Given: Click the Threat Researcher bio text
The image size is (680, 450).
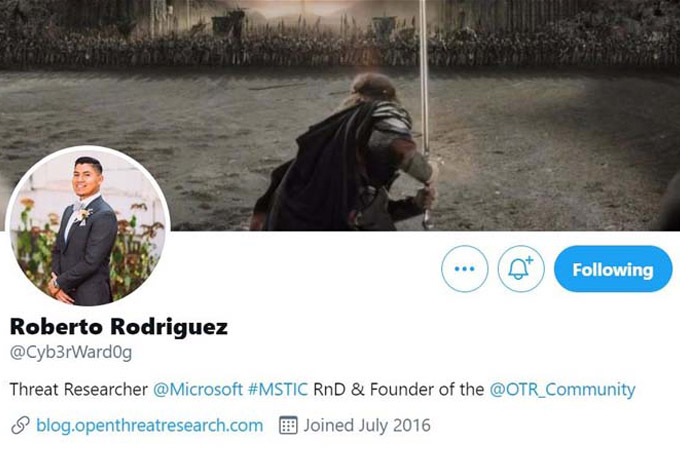Looking at the screenshot, I should point(78,389).
